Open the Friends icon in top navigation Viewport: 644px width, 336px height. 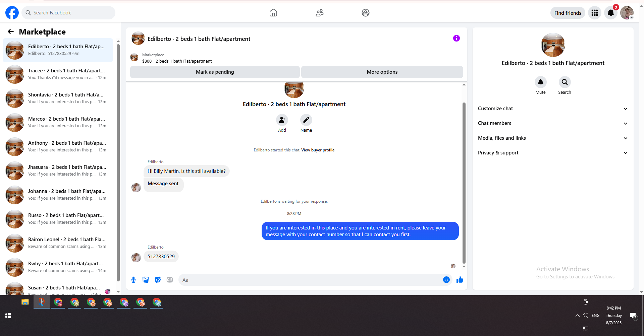coord(320,13)
